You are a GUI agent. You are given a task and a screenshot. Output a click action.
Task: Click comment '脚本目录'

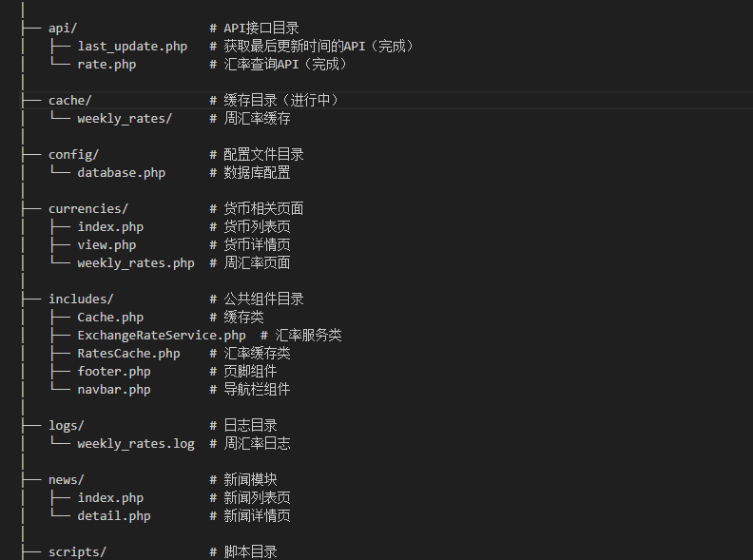pos(250,552)
